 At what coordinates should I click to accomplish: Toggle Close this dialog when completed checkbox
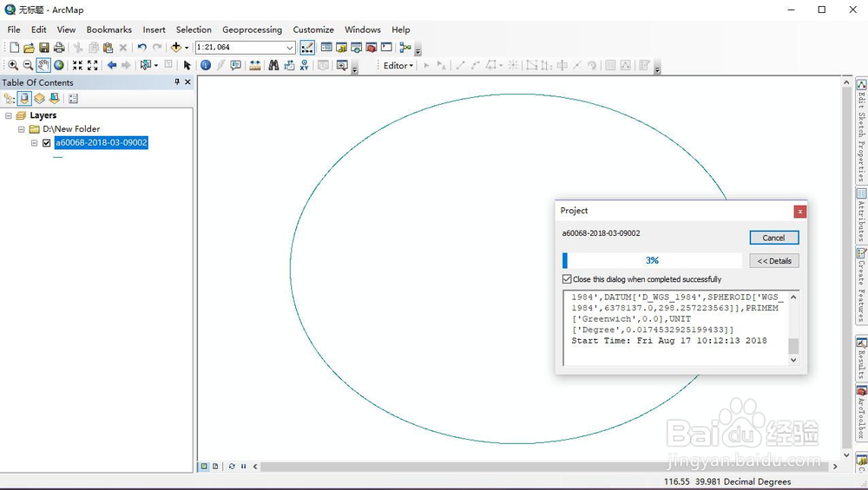coord(567,279)
